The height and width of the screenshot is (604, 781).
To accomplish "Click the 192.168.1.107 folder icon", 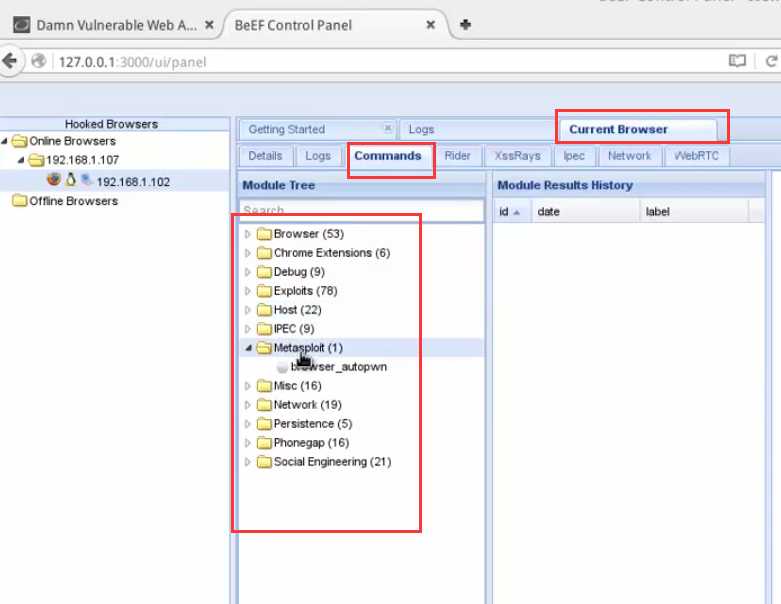I will [x=36, y=160].
